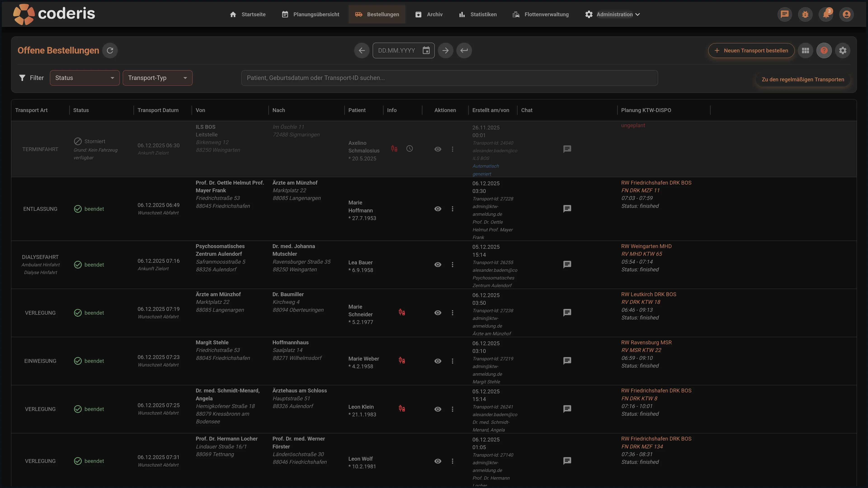Open more actions for Lea Bauer row
This screenshot has width=868, height=488.
453,265
